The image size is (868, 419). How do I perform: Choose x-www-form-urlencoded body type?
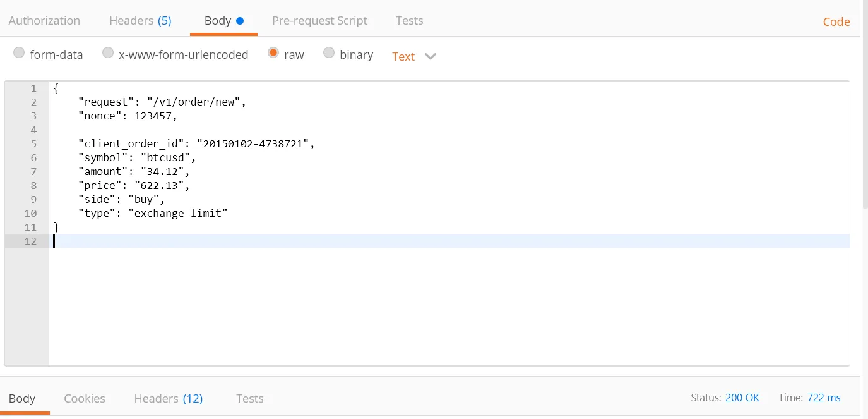109,54
